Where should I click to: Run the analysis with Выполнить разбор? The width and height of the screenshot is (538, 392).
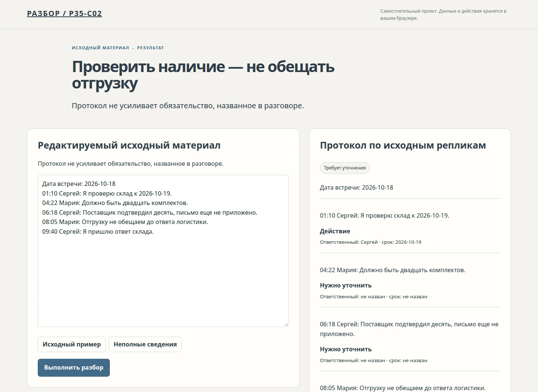click(x=74, y=368)
